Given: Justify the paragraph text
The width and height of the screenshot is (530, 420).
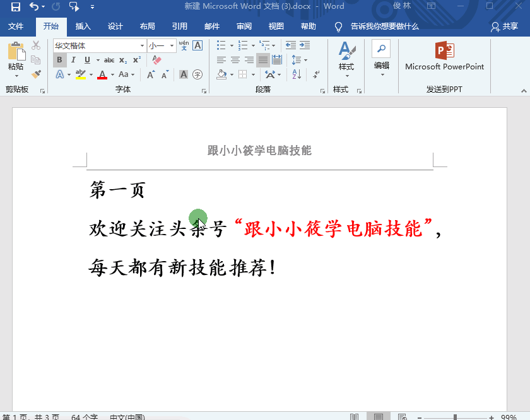Looking at the screenshot, I should pyautogui.click(x=263, y=60).
